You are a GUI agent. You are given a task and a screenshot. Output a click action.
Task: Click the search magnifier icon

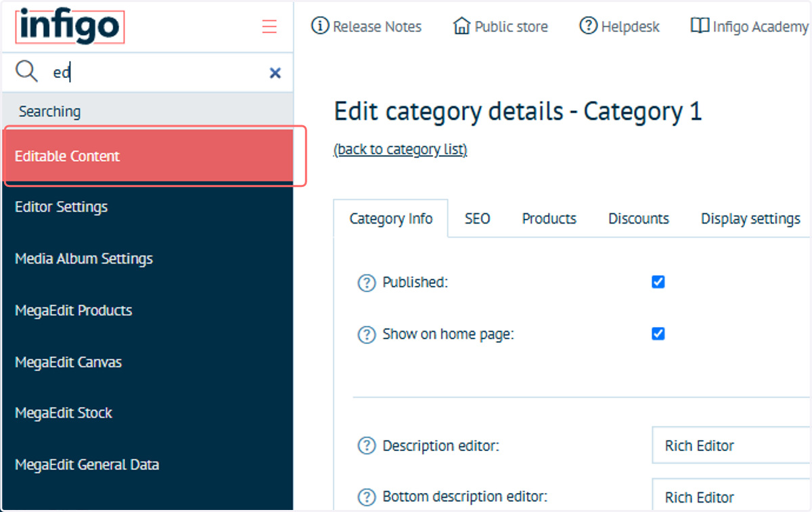[x=26, y=72]
